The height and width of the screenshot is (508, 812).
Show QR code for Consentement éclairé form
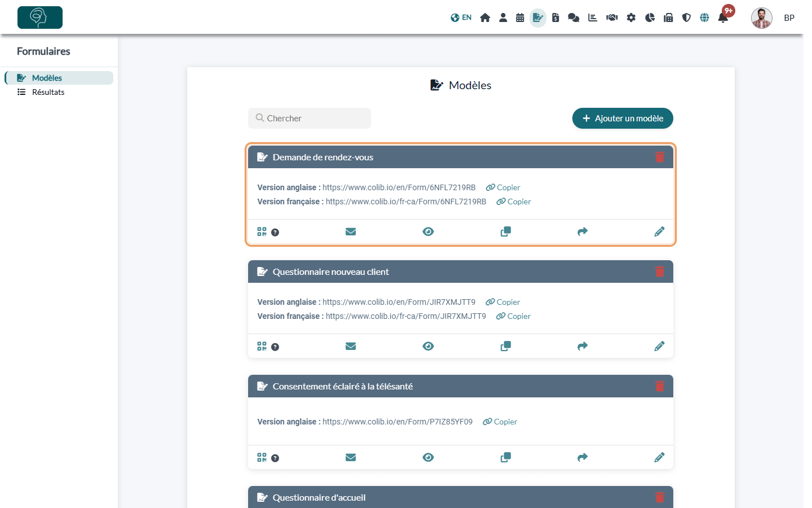[262, 457]
